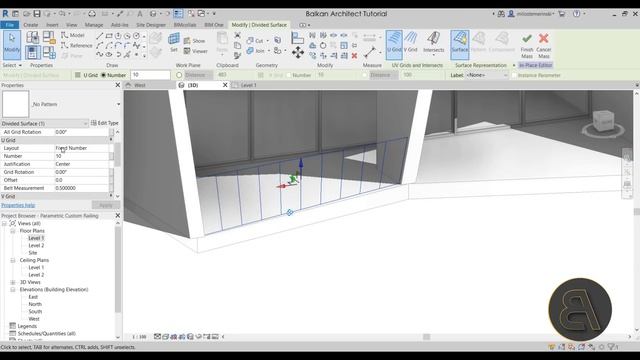Viewport: 640px width, 360px height.
Task: Click the ViewCube in the 3D view
Action: point(603,121)
